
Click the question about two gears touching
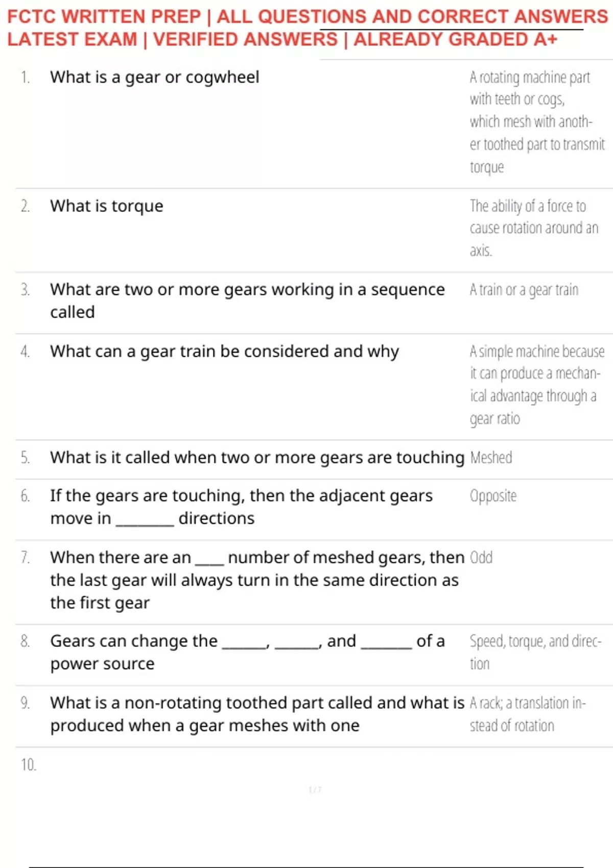pyautogui.click(x=257, y=457)
